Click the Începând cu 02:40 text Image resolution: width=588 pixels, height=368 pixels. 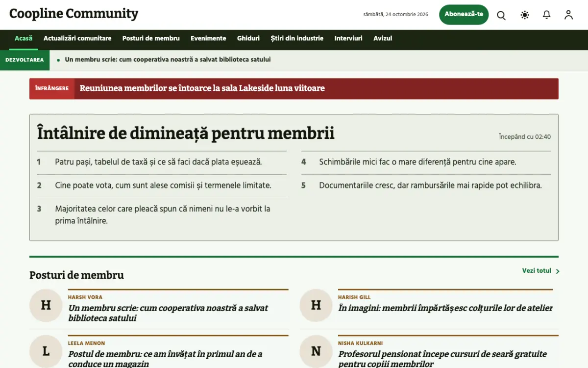tap(525, 137)
